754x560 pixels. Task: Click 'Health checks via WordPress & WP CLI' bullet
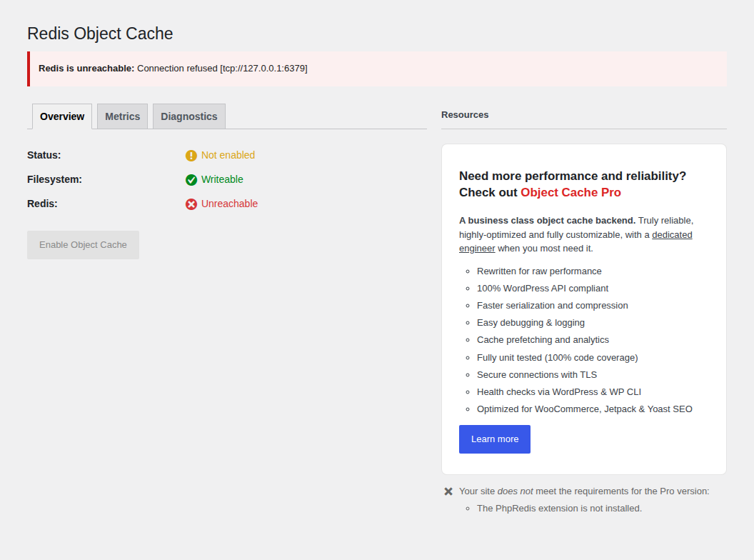(x=559, y=392)
